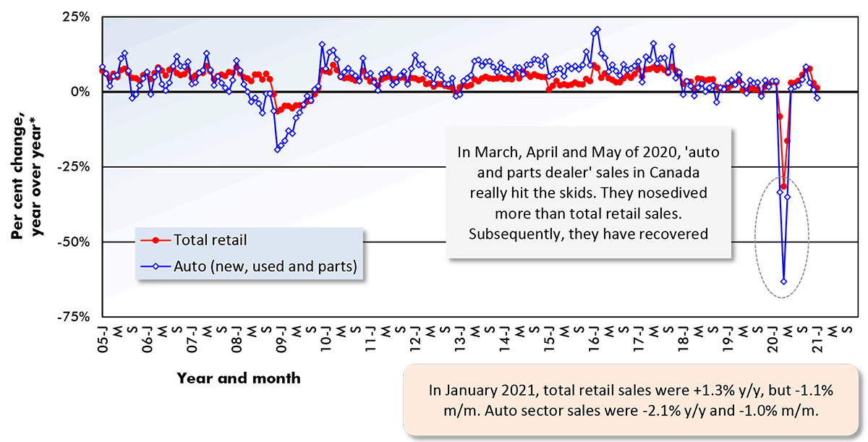The height and width of the screenshot is (442, 868).
Task: Click the -75% y-axis tick label
Action: 72,316
